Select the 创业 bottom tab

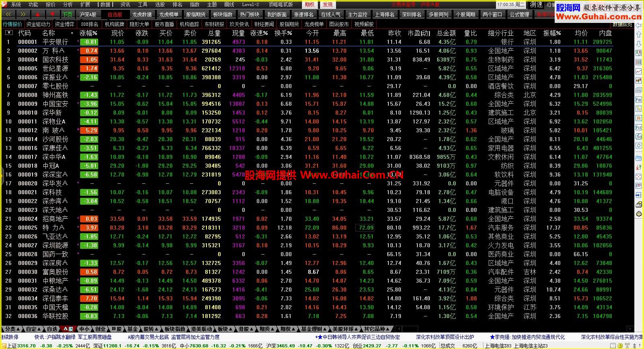(100, 329)
